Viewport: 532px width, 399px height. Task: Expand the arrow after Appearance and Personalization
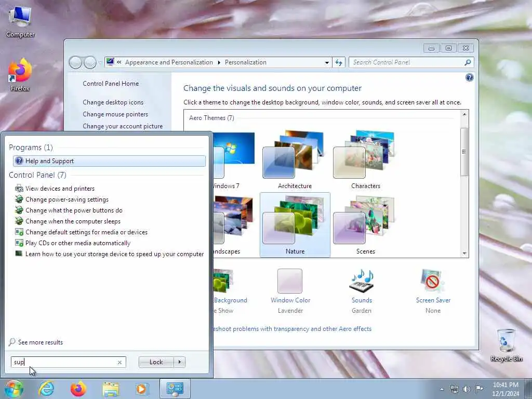coord(219,62)
